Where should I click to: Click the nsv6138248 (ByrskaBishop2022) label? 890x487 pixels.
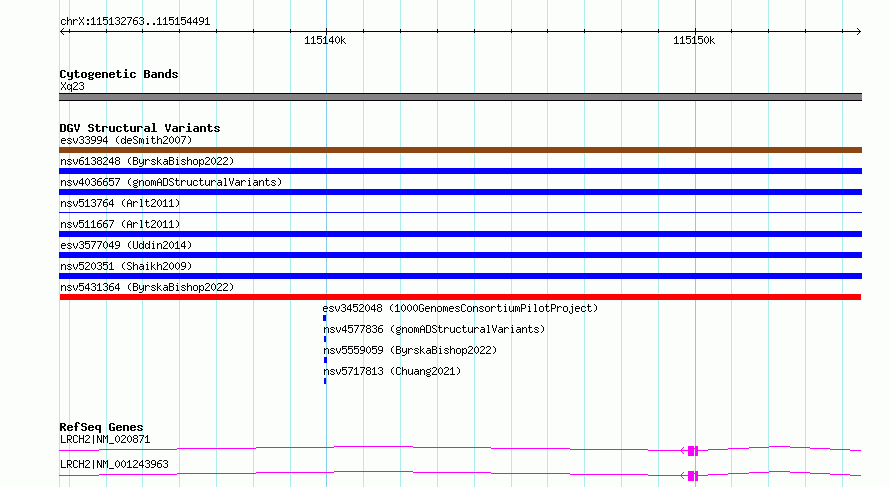[x=147, y=161]
